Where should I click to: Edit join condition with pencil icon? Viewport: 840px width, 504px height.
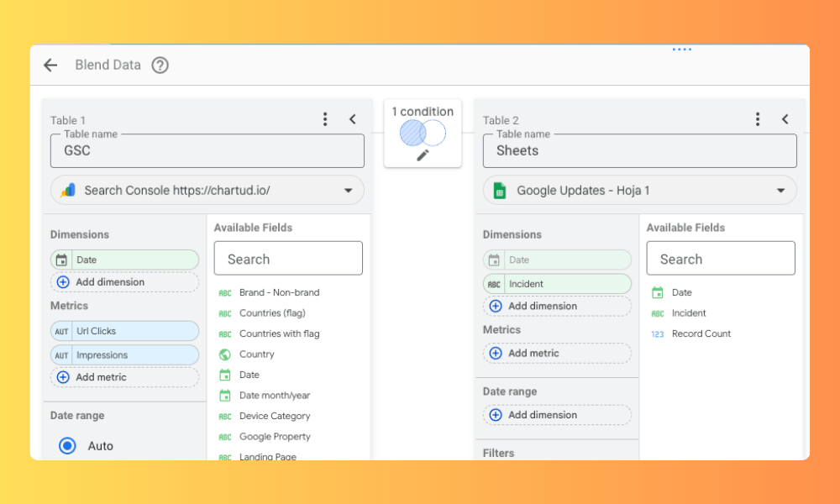click(x=423, y=155)
